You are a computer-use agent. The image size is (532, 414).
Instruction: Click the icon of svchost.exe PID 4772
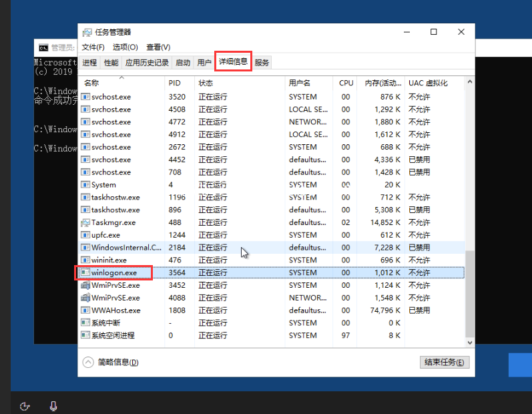pos(85,122)
